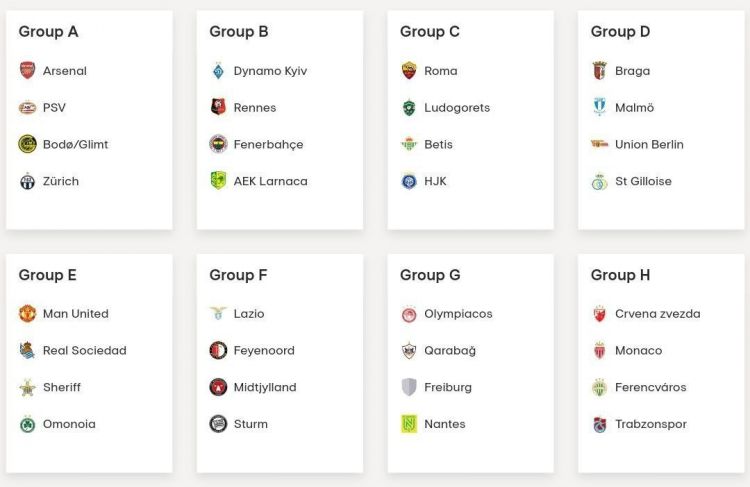750x487 pixels.
Task: Open the PSV team link
Action: pos(54,108)
